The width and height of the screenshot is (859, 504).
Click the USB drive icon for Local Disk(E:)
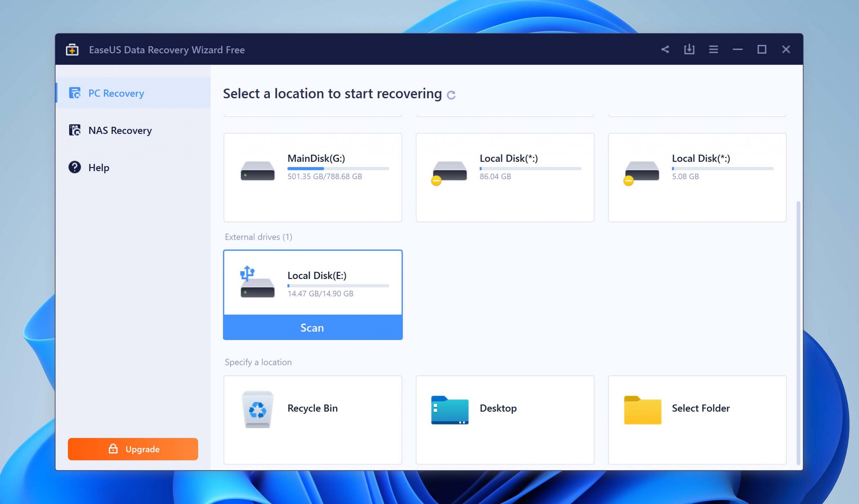(x=257, y=282)
